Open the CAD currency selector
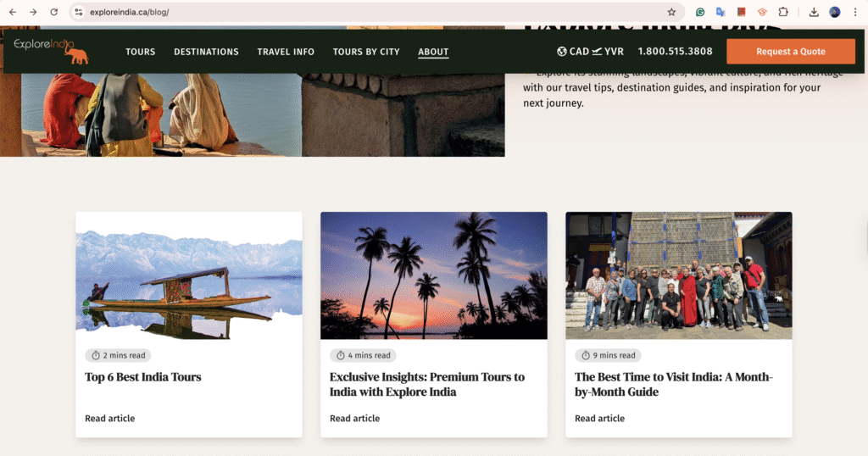Screen dimensions: 868x456 click(x=573, y=52)
